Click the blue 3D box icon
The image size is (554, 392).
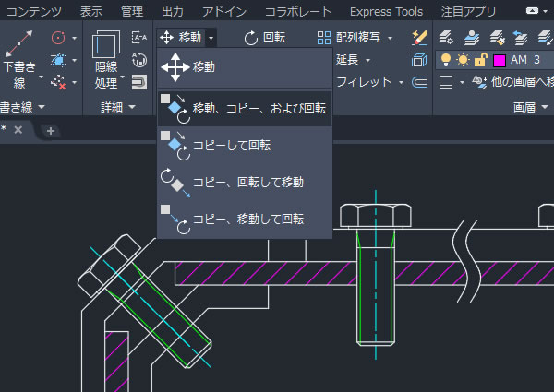point(419,60)
